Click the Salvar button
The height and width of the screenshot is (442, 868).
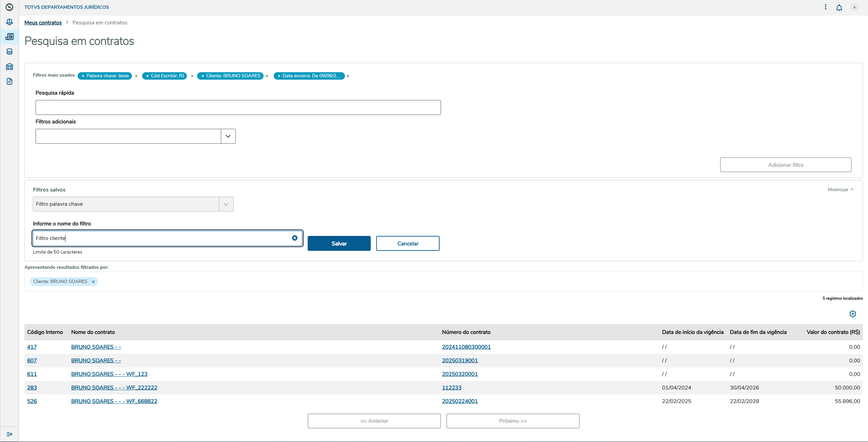click(339, 243)
